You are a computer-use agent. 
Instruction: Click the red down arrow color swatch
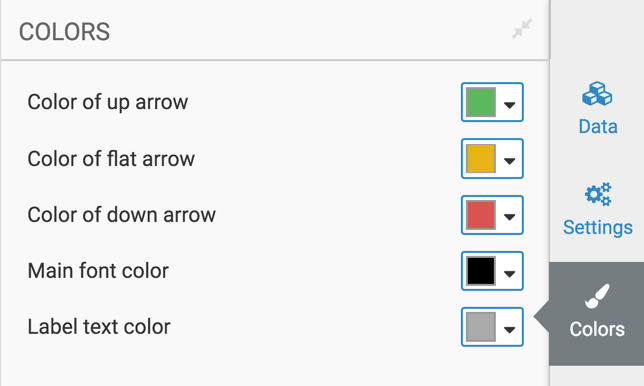pyautogui.click(x=481, y=215)
